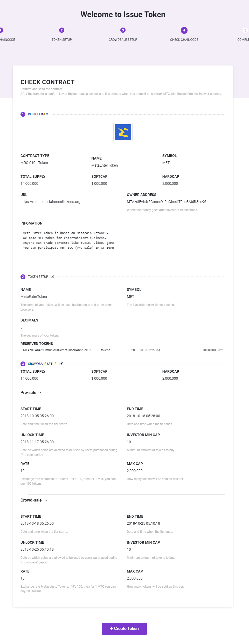Image resolution: width=249 pixels, height=644 pixels.
Task: Click the blue token logo image
Action: pos(123,132)
